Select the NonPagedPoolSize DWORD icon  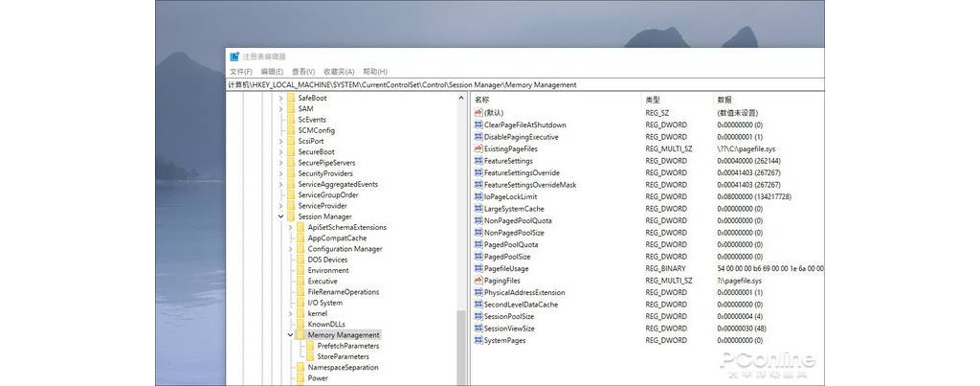[479, 233]
